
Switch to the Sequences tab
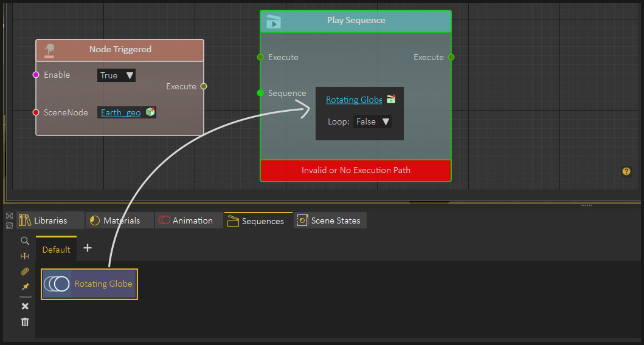[258, 220]
